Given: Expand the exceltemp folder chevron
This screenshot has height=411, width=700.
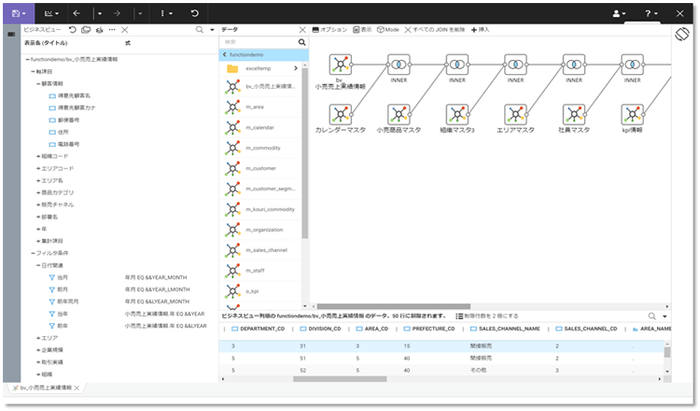Looking at the screenshot, I should 296,68.
